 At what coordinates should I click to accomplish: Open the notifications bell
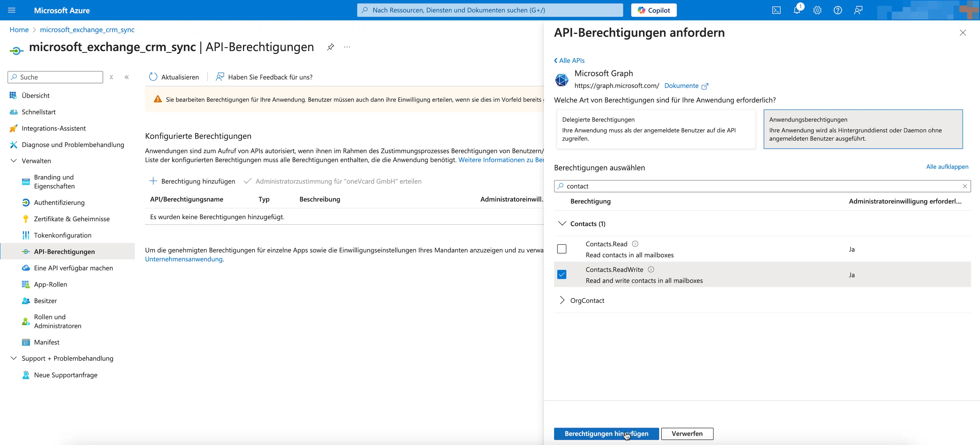point(797,10)
